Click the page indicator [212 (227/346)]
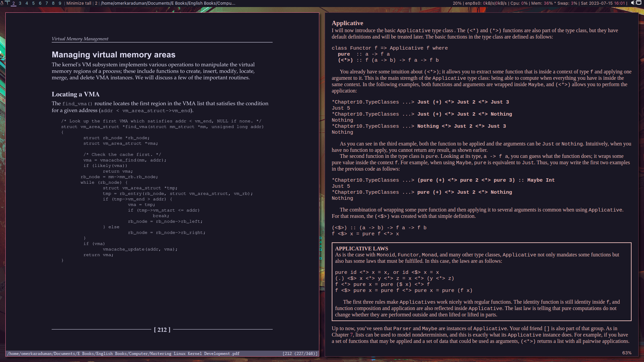644x362 pixels. point(300,354)
